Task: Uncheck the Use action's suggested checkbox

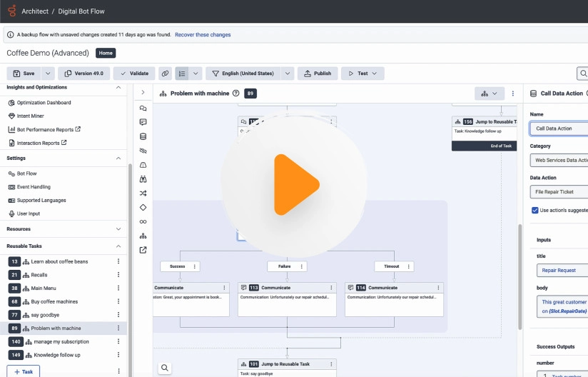Action: tap(535, 210)
